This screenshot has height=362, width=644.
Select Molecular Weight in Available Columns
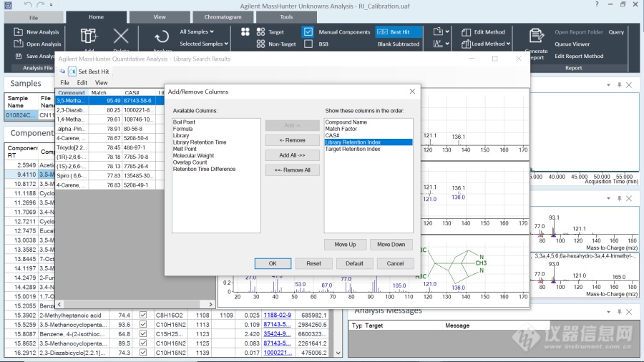193,155
